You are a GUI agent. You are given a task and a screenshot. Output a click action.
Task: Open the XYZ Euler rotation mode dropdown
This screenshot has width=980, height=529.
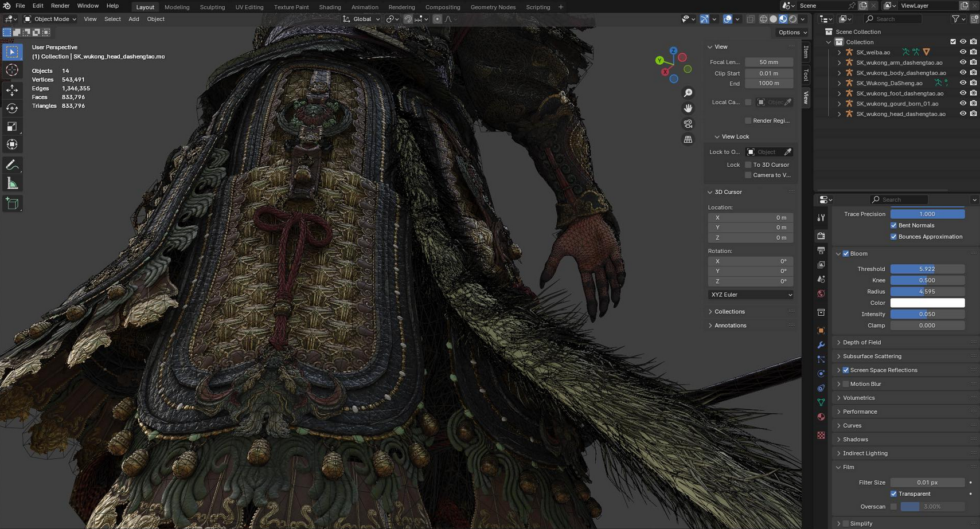pos(751,295)
